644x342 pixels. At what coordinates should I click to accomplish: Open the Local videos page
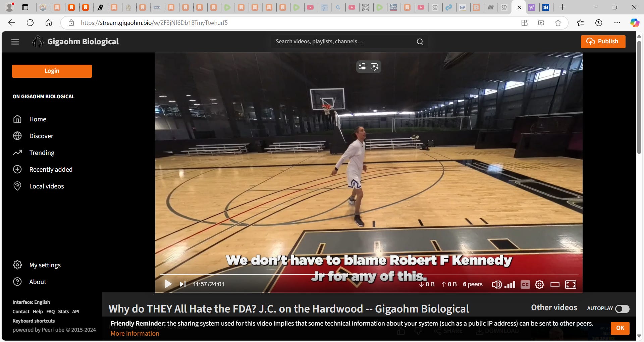click(x=46, y=186)
